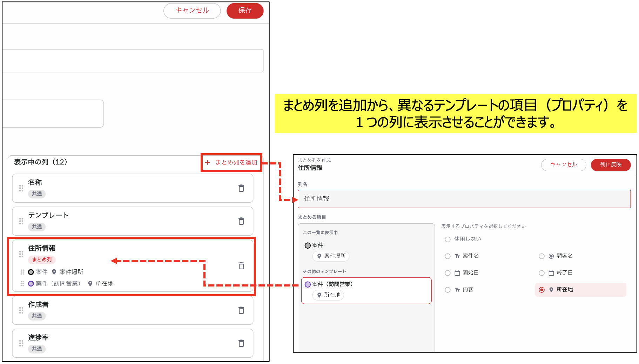639x364 pixels.
Task: Select the 案件 template under この一覧に表示中
Action: tap(314, 245)
